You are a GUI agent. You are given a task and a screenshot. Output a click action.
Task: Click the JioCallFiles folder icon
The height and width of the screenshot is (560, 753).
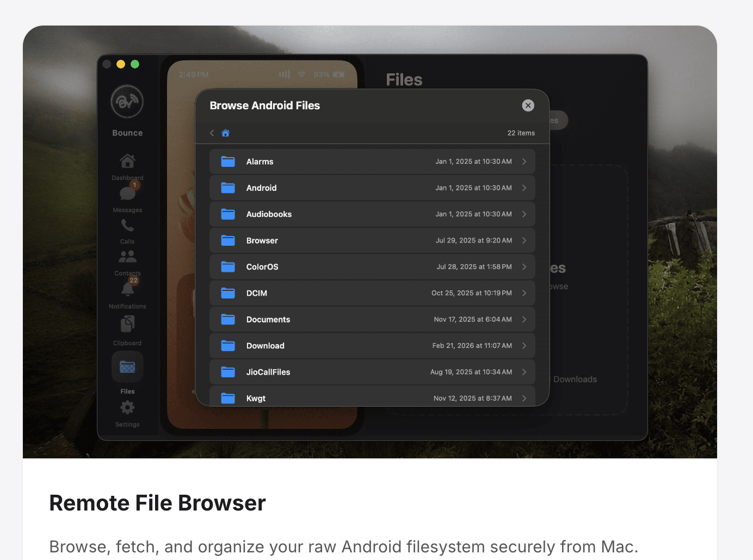[x=228, y=372]
